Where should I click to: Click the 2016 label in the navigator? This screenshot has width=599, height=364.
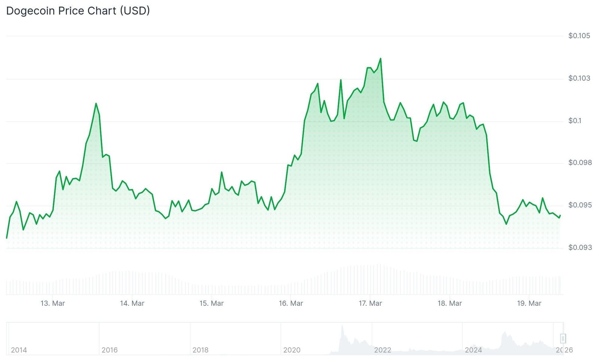(109, 350)
